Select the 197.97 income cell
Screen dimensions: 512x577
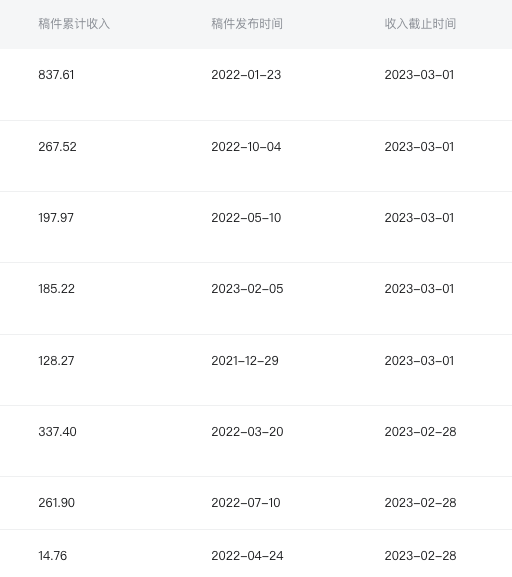pos(56,218)
